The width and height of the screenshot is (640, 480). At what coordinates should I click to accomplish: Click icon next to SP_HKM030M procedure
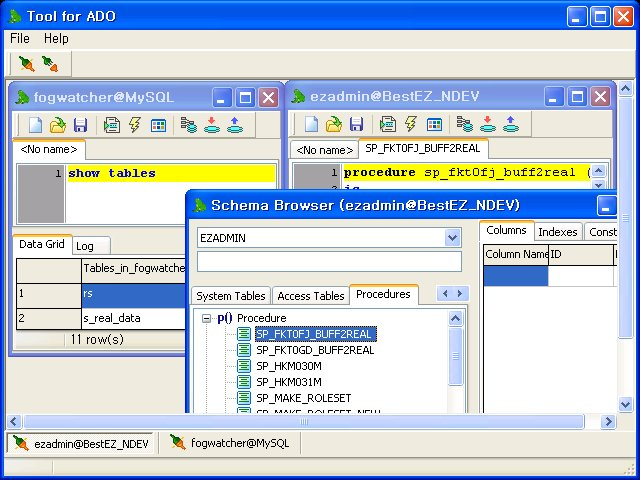point(244,366)
